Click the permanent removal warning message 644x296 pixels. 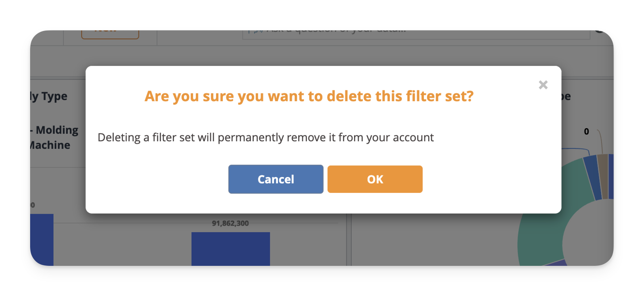(265, 138)
